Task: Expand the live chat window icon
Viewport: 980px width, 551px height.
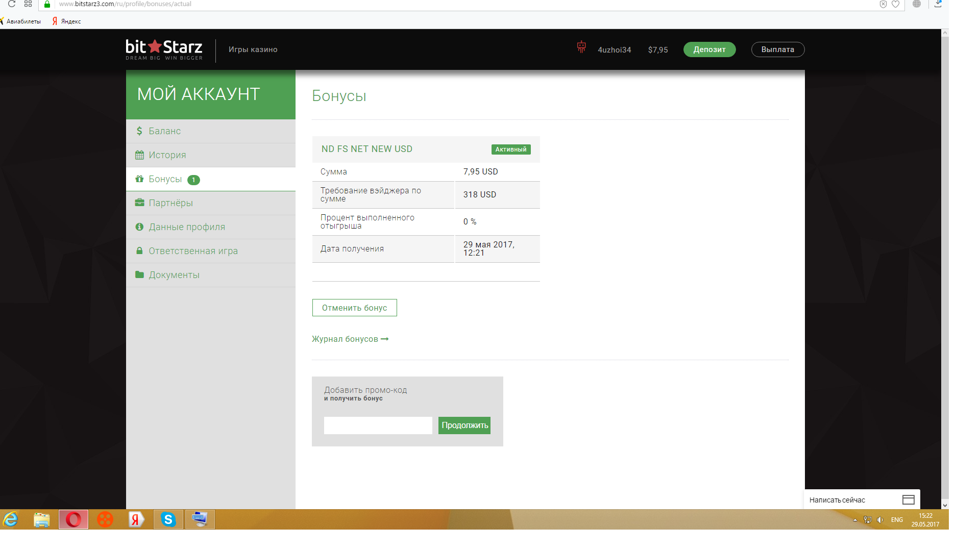Action: [x=908, y=500]
